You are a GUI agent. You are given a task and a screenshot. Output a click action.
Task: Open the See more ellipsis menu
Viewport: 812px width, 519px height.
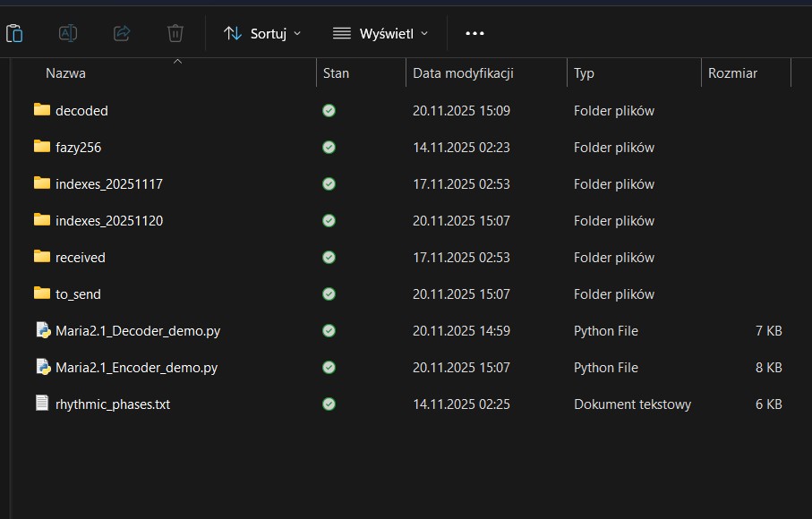474,33
